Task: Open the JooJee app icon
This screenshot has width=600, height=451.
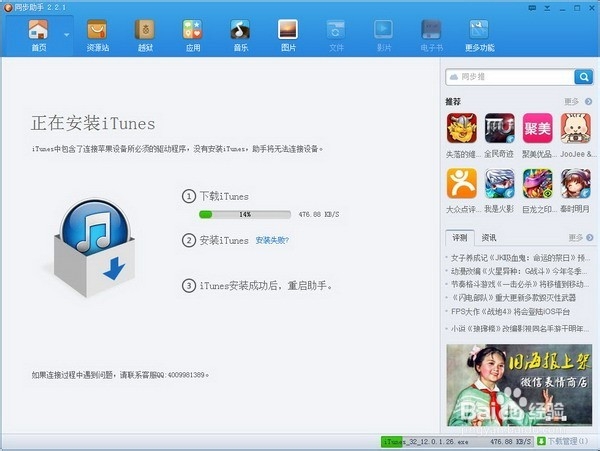Action: [x=576, y=128]
